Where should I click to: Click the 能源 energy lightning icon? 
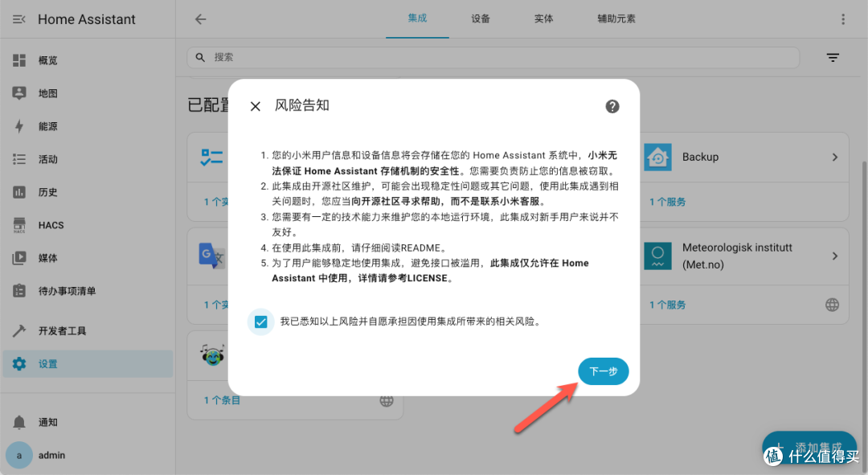coord(19,126)
